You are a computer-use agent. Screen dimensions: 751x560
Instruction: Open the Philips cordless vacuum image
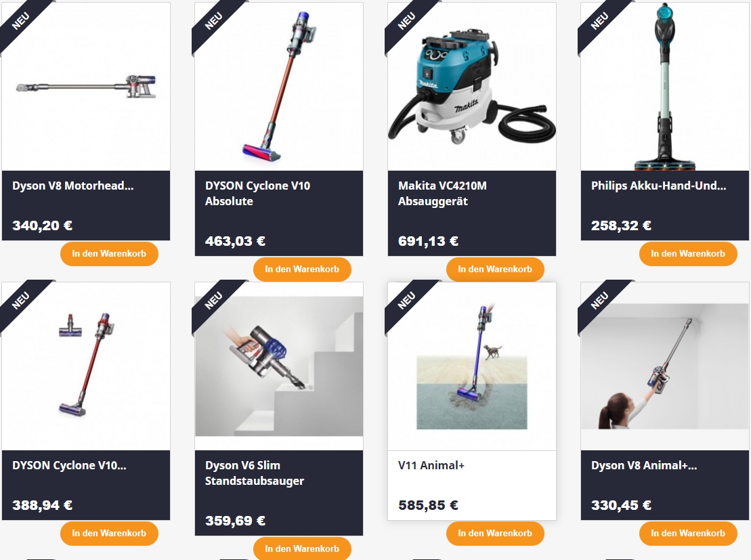(665, 87)
